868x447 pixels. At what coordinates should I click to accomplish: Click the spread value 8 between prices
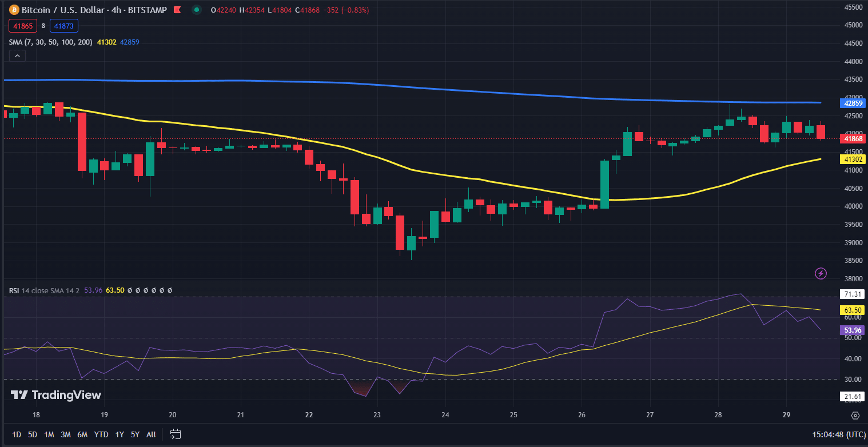(x=43, y=26)
